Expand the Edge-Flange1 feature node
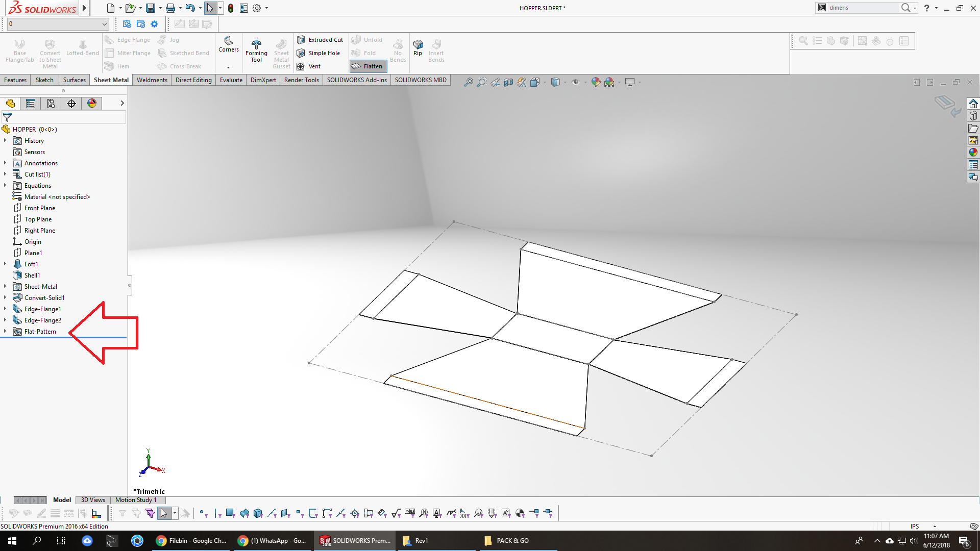The image size is (980, 551). 5,309
